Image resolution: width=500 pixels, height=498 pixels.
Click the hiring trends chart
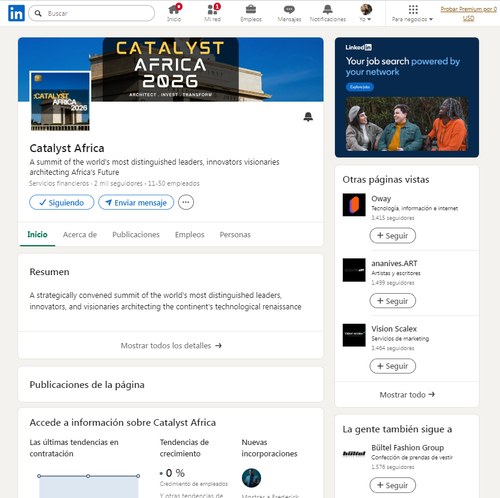[x=88, y=486]
